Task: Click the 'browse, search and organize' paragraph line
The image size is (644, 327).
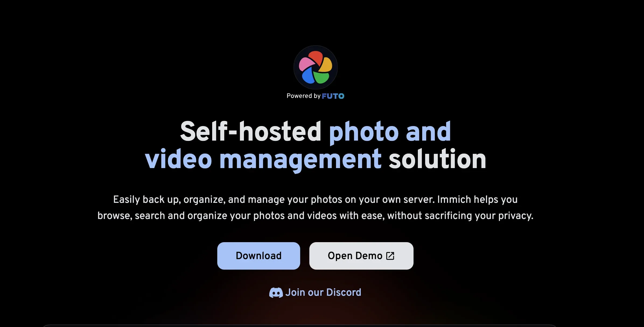Action: tap(315, 216)
